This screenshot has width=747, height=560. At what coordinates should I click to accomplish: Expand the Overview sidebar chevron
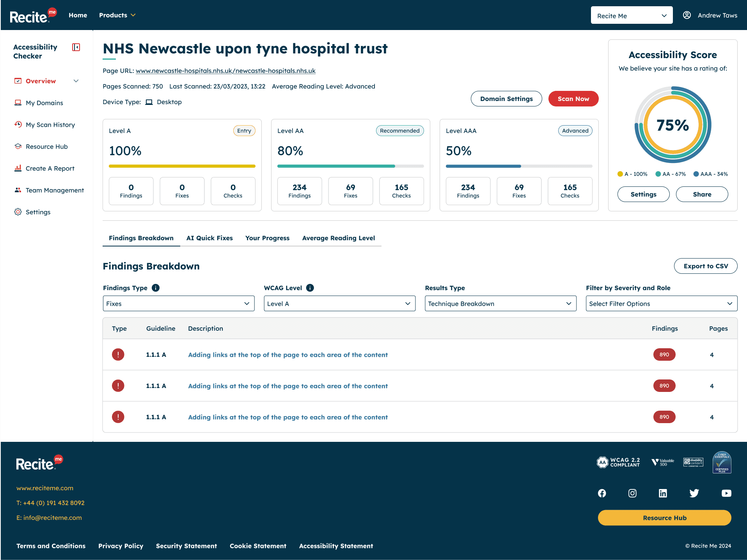coord(76,81)
